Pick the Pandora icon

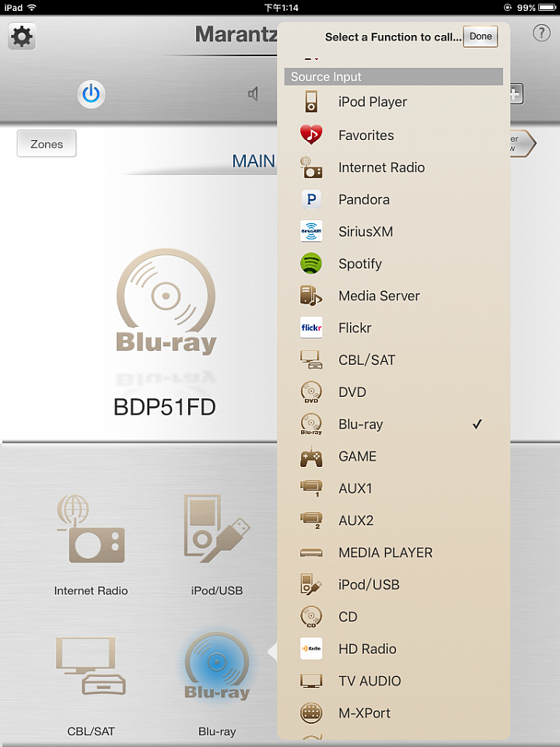coord(311,199)
